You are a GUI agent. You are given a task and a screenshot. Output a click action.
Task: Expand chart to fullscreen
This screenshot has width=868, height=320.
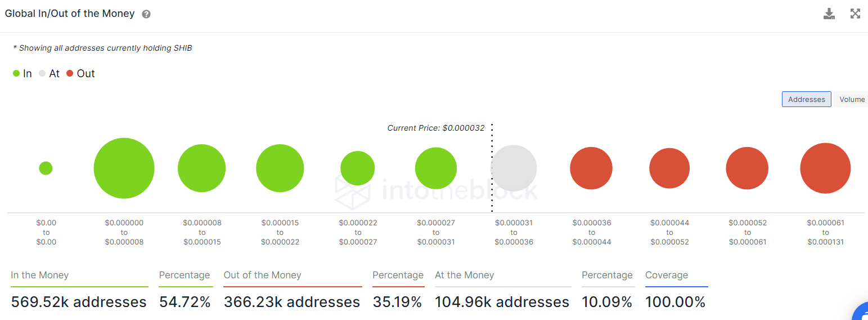pyautogui.click(x=855, y=14)
